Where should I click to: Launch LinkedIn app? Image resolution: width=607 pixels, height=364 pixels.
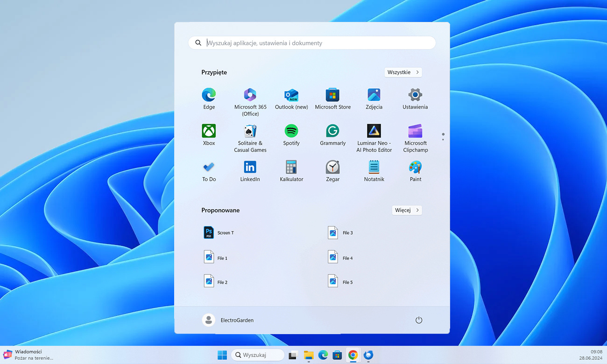tap(250, 171)
